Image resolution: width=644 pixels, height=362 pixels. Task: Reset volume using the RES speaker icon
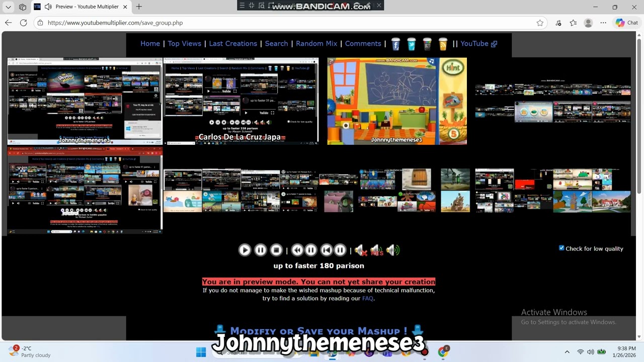coord(376,250)
